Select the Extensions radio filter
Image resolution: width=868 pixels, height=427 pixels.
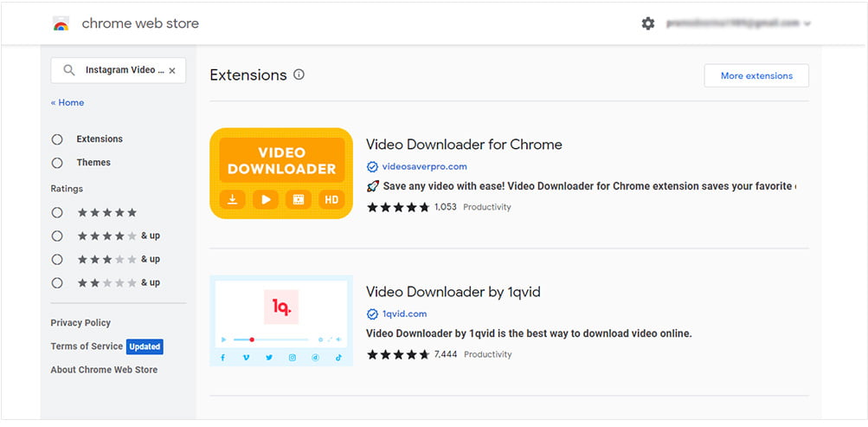tap(57, 139)
